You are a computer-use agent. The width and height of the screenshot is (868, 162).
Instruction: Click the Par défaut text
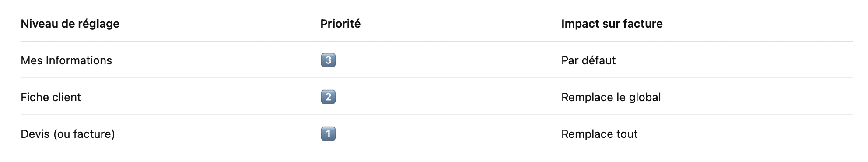[x=588, y=60]
